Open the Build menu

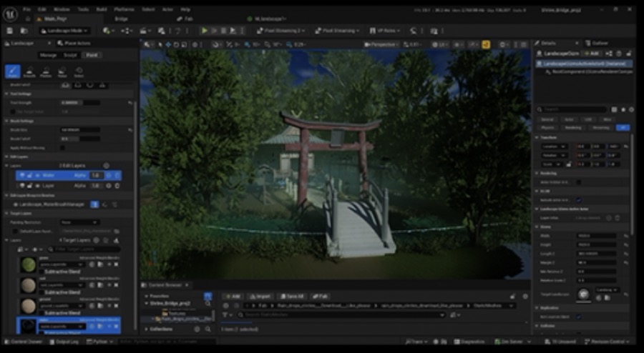click(102, 9)
